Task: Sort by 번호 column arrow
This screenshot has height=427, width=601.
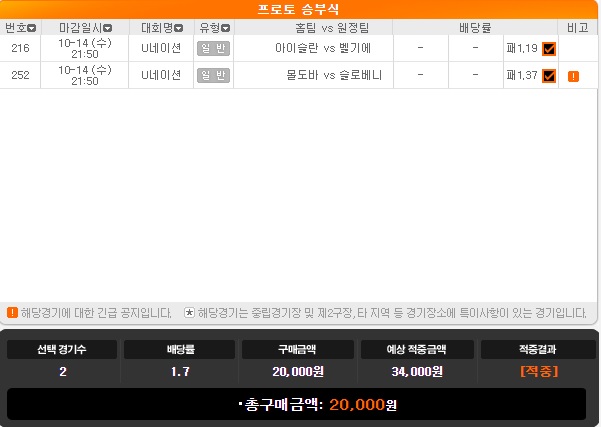Action: tap(32, 28)
